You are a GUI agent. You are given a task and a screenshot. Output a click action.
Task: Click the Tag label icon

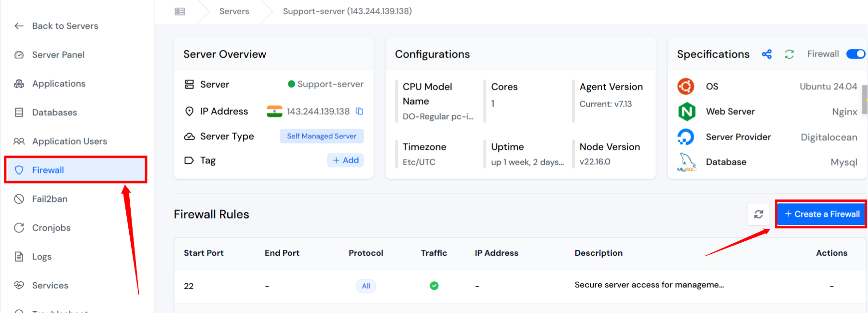(190, 160)
